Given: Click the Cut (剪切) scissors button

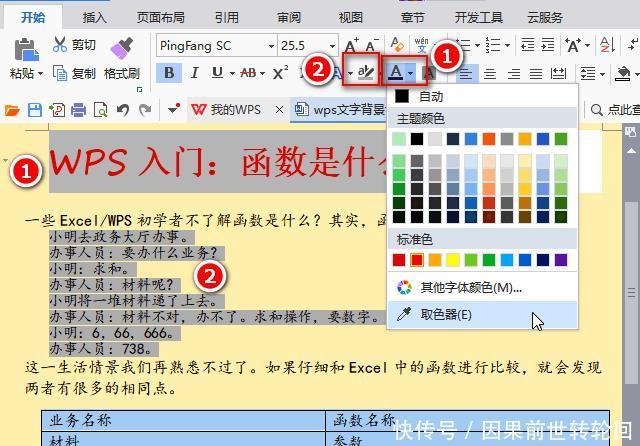Looking at the screenshot, I should (74, 44).
